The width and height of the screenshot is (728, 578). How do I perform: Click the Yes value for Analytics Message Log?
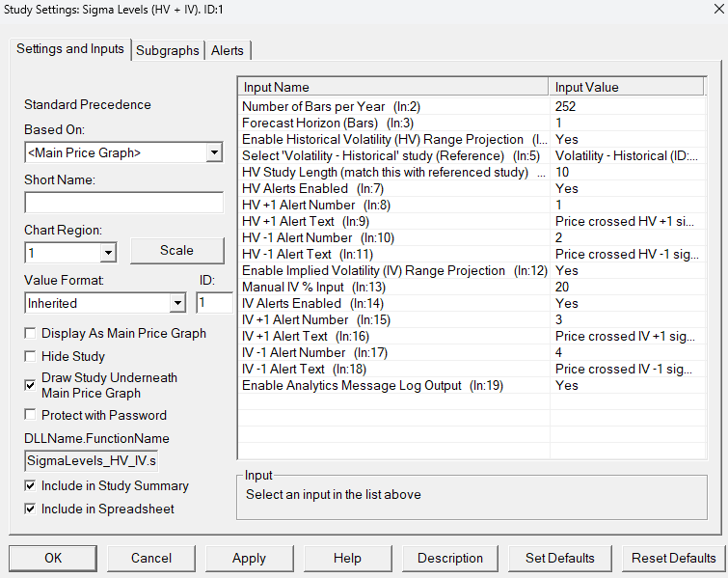[567, 386]
